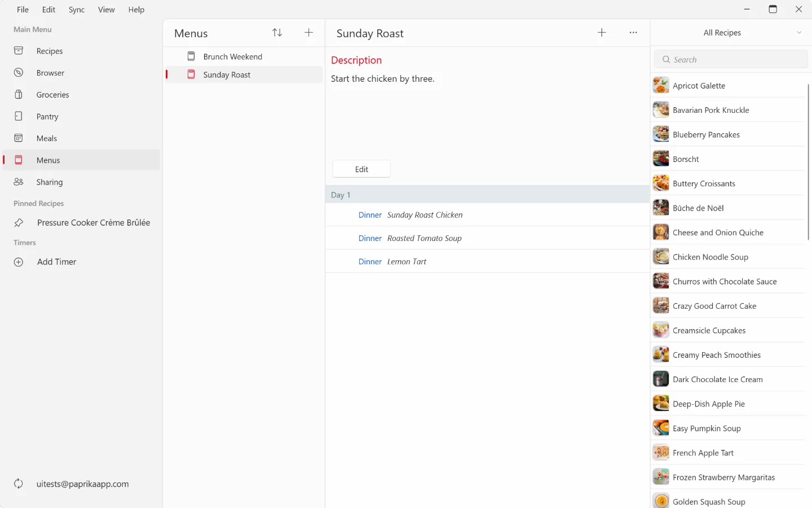
Task: Select Brunch Weekend in the Menus list
Action: (244, 56)
